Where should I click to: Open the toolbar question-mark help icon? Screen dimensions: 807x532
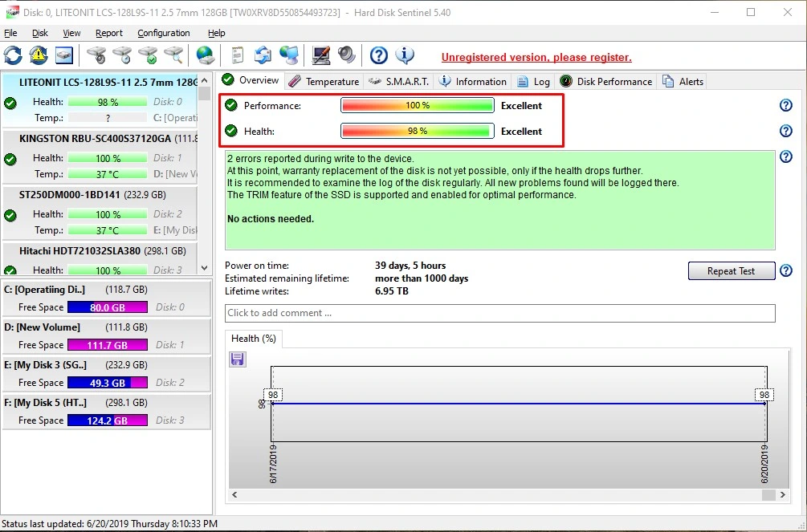379,55
